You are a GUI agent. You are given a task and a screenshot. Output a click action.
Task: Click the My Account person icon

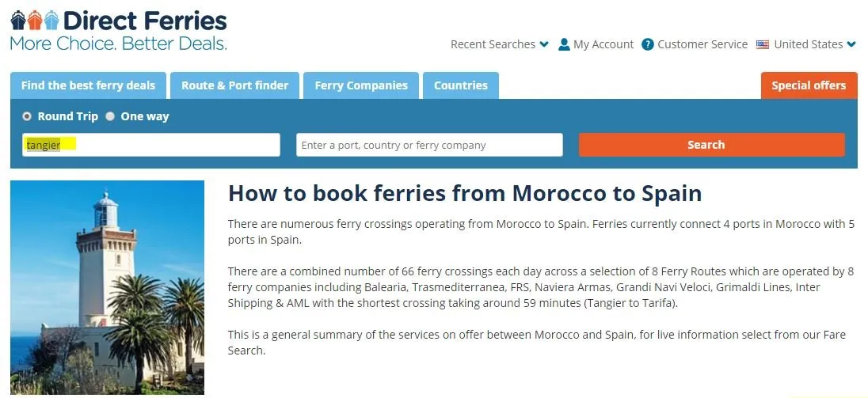564,44
